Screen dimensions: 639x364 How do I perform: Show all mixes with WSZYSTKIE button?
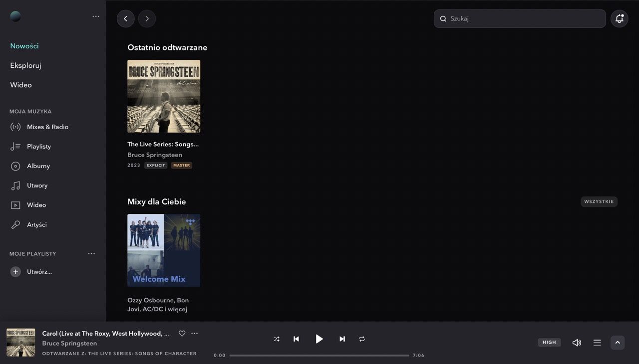coord(599,201)
